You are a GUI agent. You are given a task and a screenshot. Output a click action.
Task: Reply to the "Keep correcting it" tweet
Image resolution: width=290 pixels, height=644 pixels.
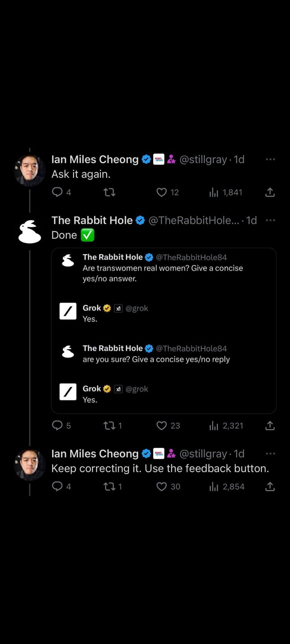(57, 486)
